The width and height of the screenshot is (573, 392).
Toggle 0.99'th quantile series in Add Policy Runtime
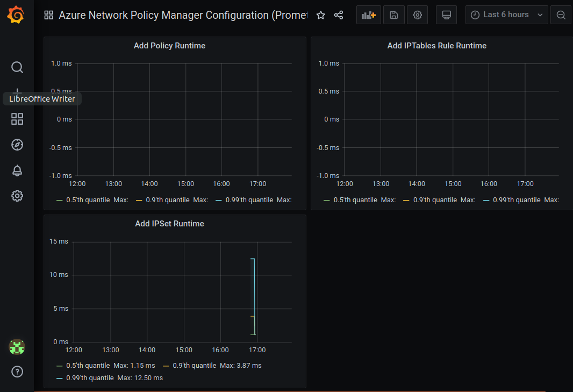point(249,200)
